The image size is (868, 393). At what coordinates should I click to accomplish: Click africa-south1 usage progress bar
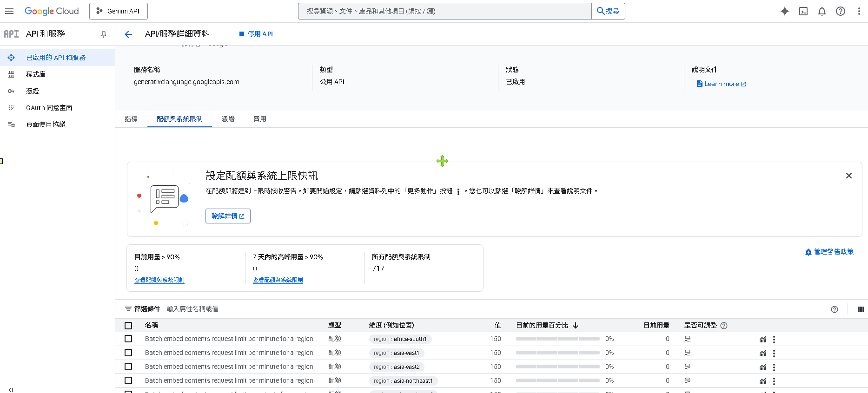558,339
